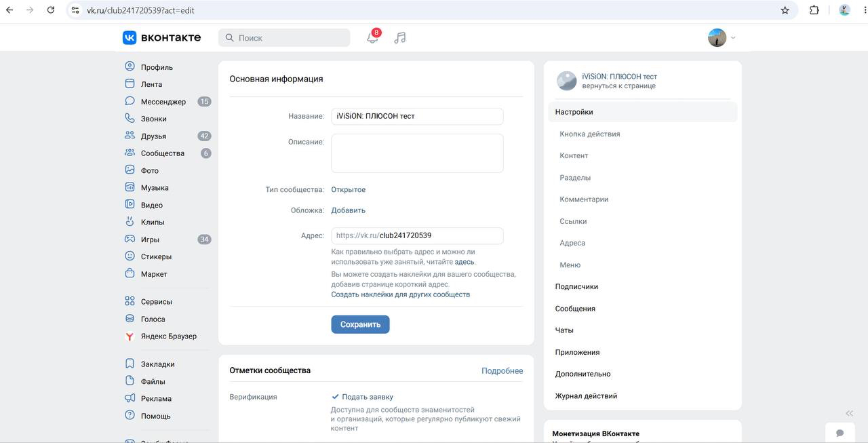This screenshot has width=868, height=443.
Task: Open the Яндекс Браузер icon
Action: 130,336
